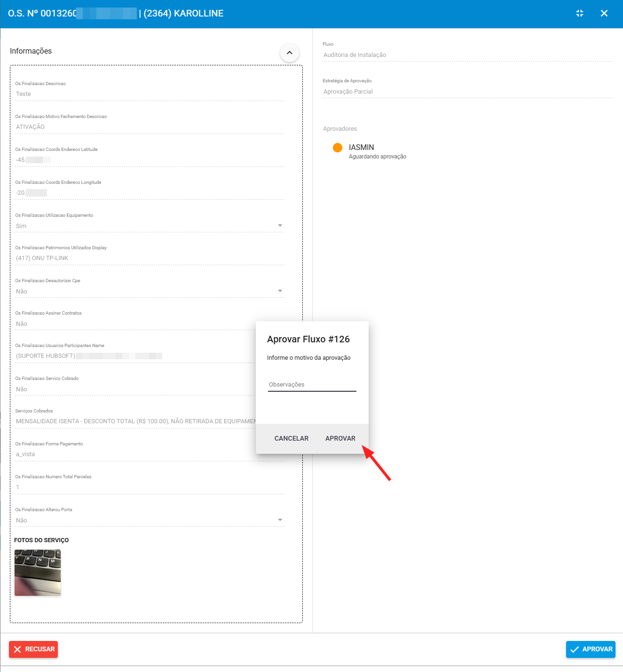Select approver IASMIN in Aprovadores list

point(361,148)
